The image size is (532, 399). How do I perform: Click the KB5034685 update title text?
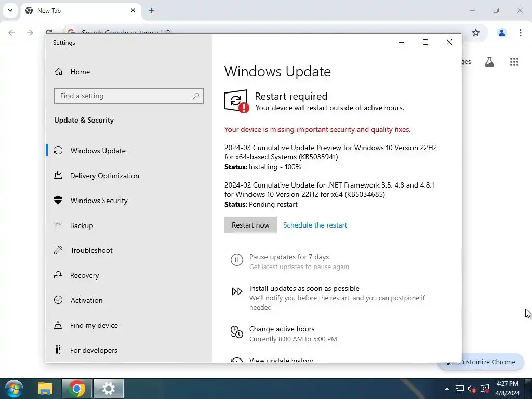[x=329, y=190]
